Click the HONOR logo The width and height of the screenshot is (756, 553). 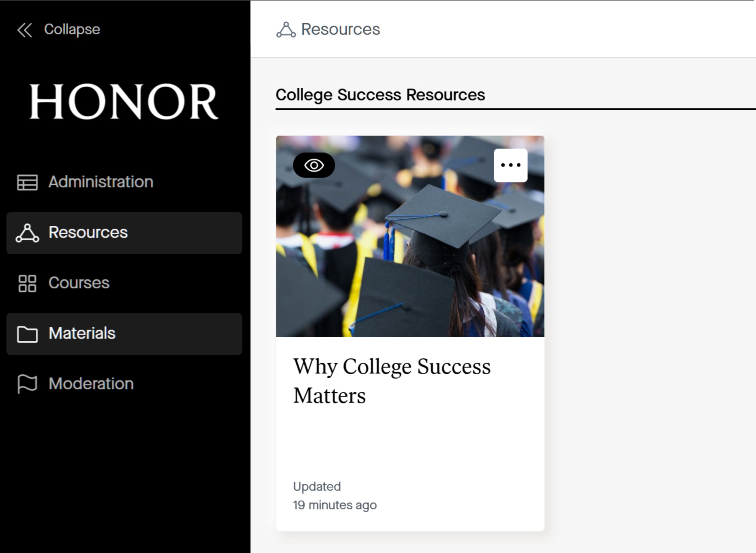click(x=124, y=102)
